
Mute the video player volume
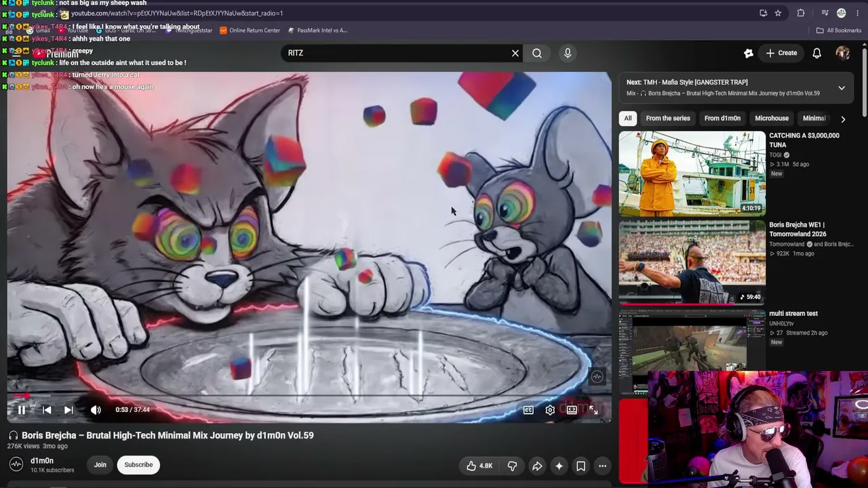96,409
